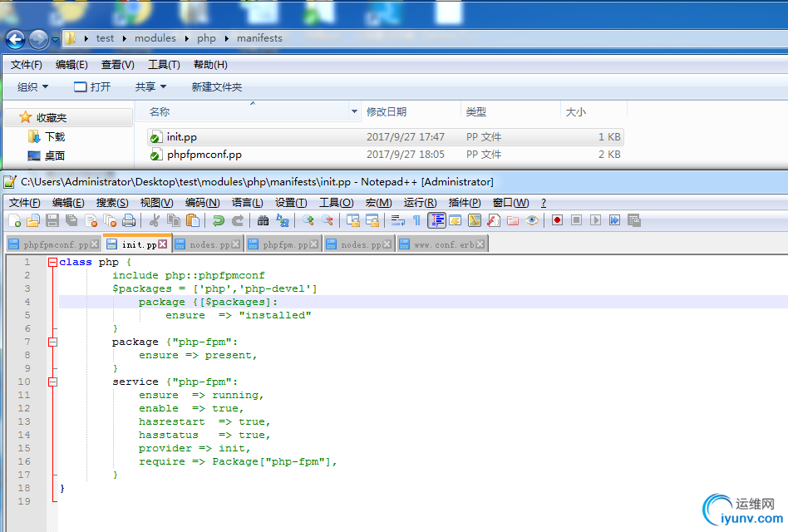Save the current file via toolbar icon

click(x=52, y=220)
